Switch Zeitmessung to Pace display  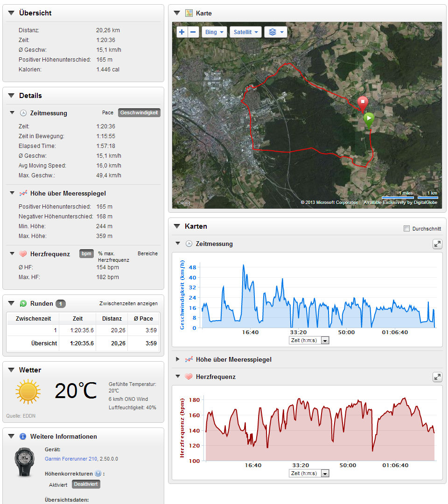108,113
